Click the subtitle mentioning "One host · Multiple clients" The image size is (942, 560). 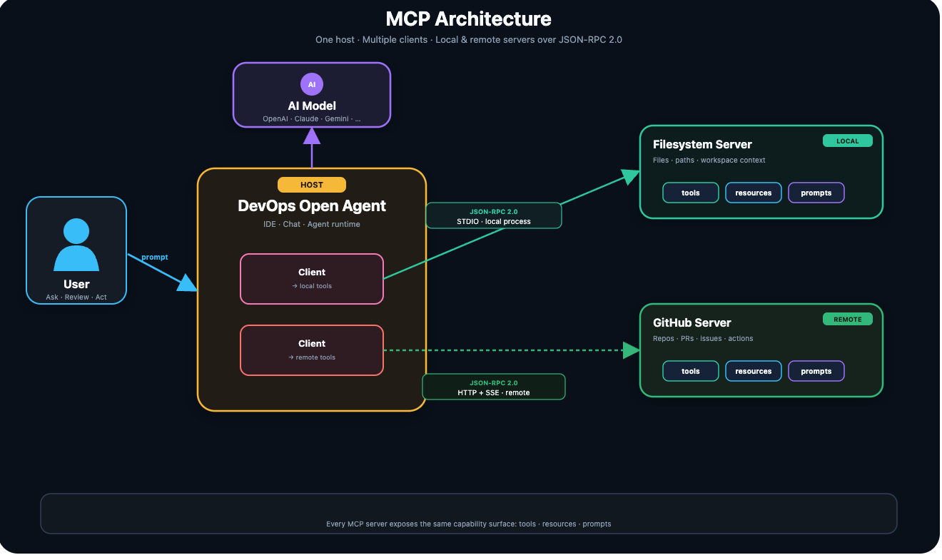[x=469, y=39]
